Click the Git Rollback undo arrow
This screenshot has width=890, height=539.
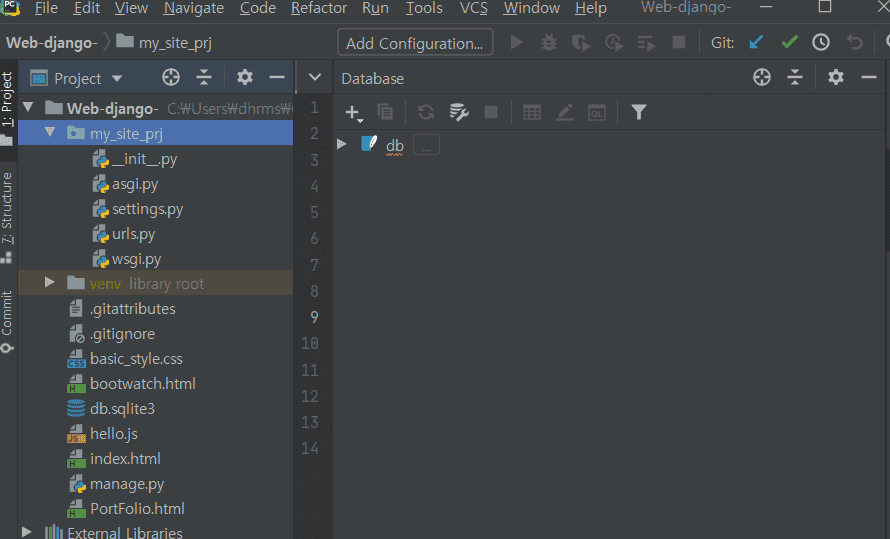854,43
